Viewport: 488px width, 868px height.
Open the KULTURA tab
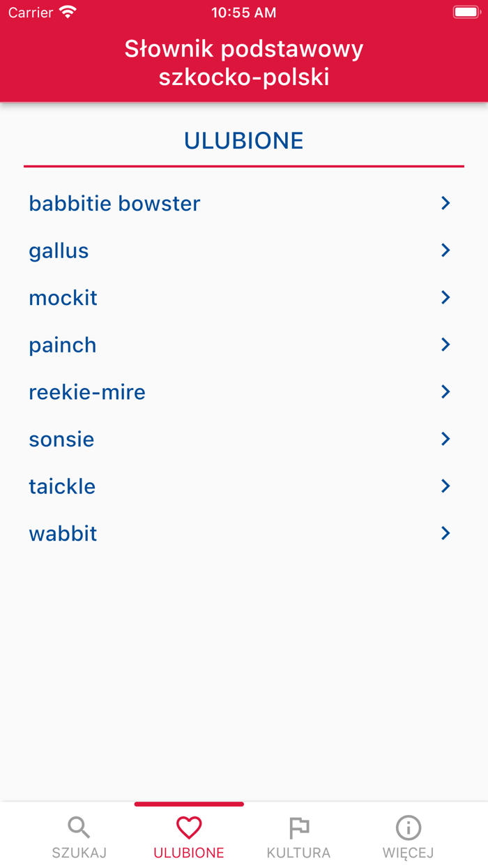(298, 837)
